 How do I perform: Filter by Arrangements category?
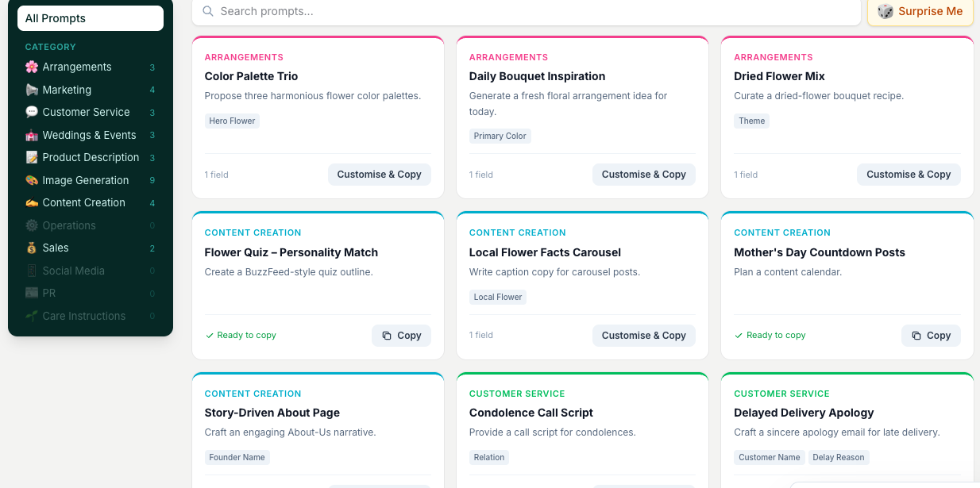[x=91, y=67]
